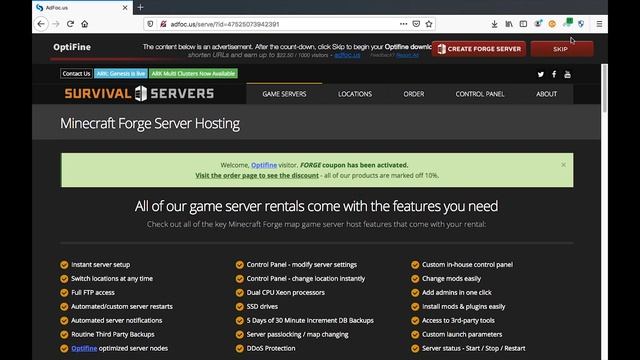Click the Survival Servers logo

(139, 93)
